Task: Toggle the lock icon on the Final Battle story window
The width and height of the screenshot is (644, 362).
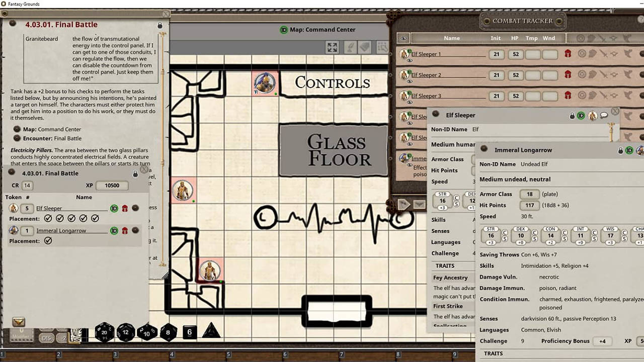Action: [160, 25]
